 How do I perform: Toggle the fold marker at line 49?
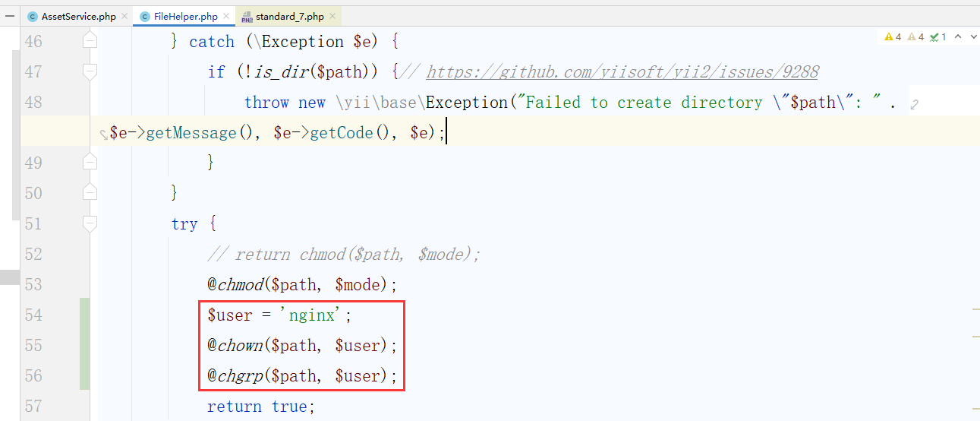pos(90,163)
